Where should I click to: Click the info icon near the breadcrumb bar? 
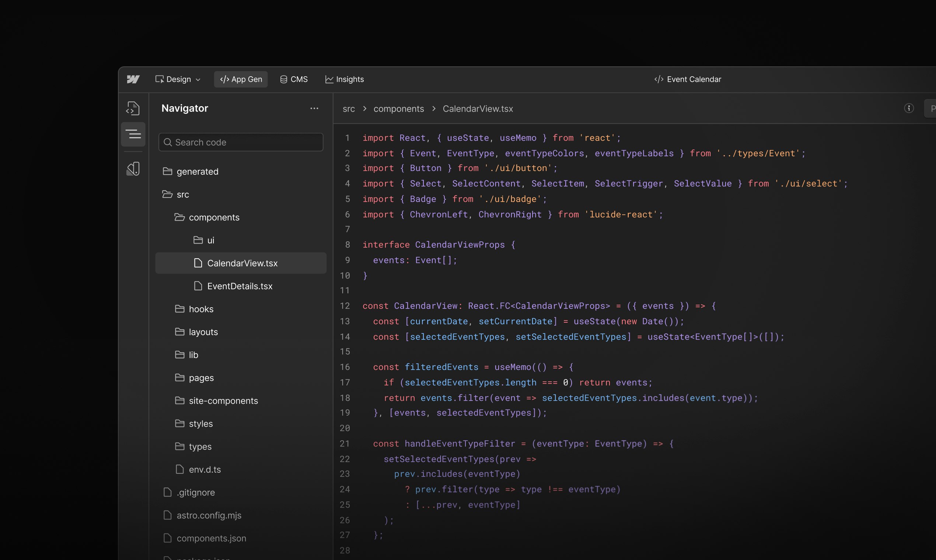coord(909,108)
